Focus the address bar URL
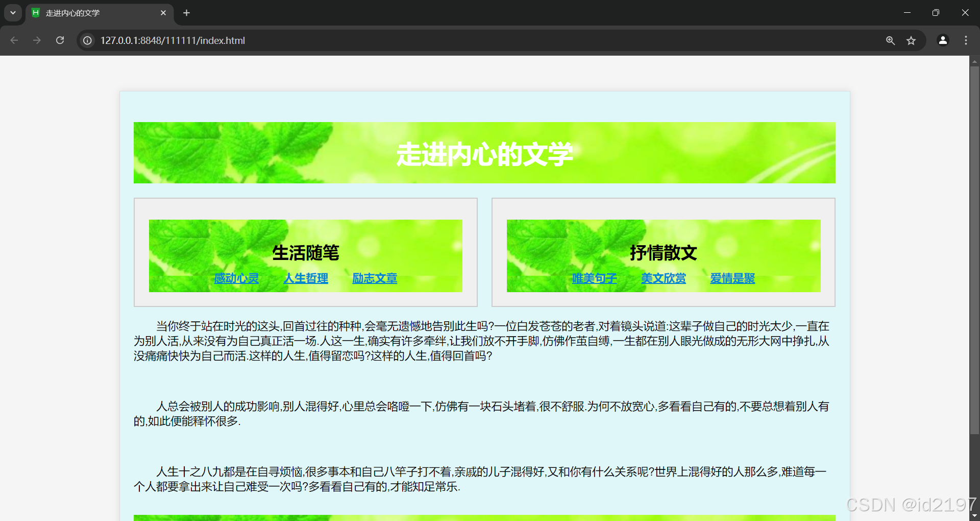 pos(173,40)
